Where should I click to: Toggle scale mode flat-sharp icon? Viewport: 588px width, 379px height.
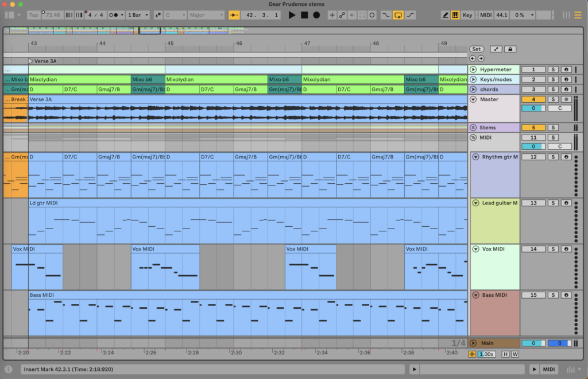tap(158, 15)
